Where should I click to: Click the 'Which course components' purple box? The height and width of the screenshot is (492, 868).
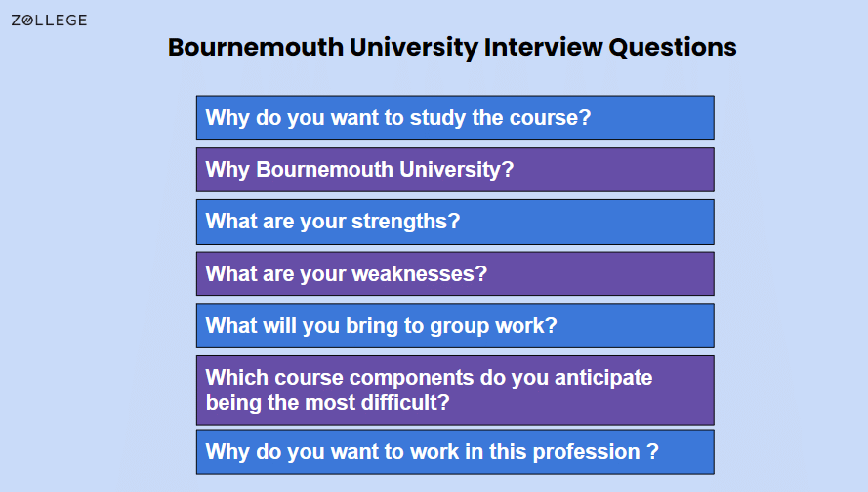click(455, 390)
